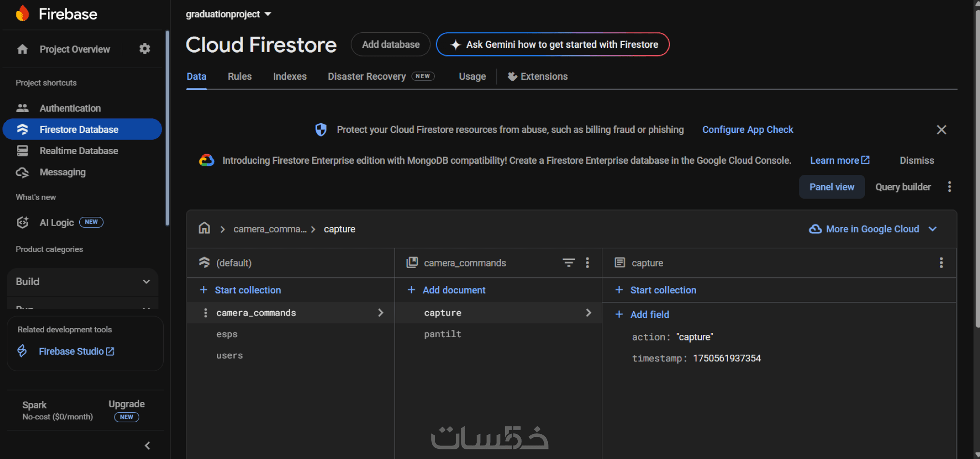Image resolution: width=980 pixels, height=459 pixels.
Task: Click the camera_comma... breadcrumb
Action: point(270,229)
